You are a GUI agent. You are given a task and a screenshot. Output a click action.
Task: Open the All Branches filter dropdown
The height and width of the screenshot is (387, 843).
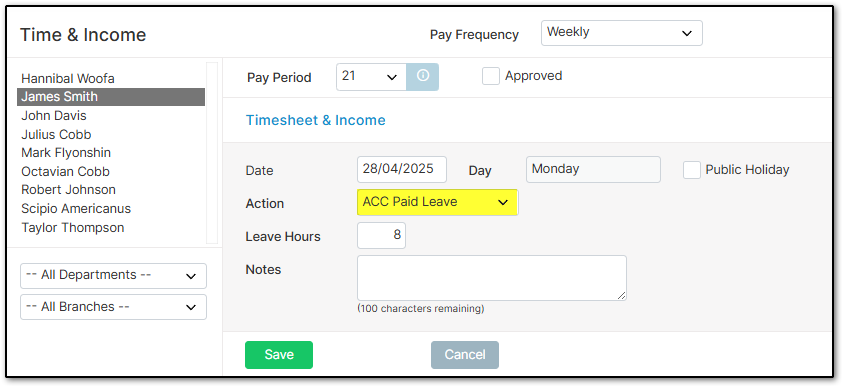tap(113, 307)
